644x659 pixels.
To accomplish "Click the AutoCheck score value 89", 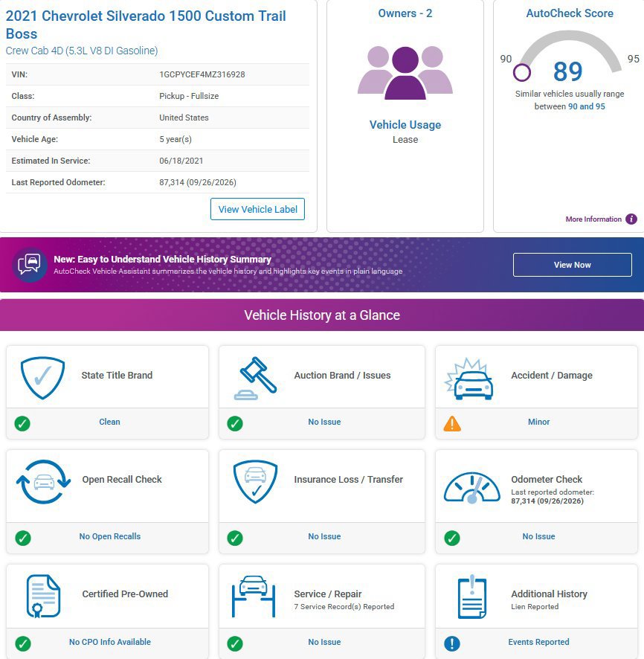I will [x=567, y=71].
